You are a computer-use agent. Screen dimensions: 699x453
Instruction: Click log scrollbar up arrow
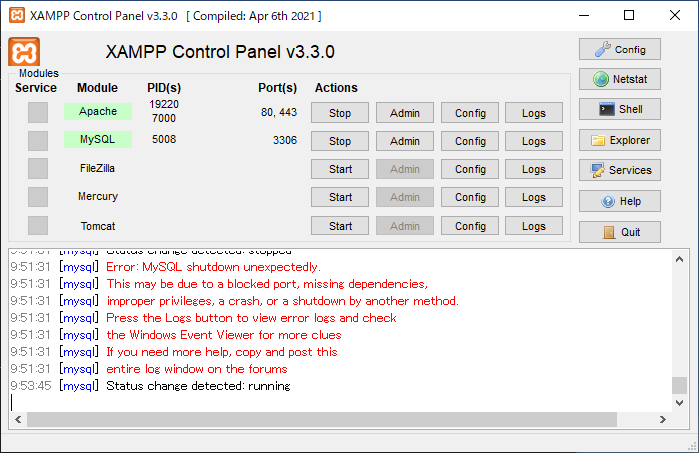coord(679,259)
